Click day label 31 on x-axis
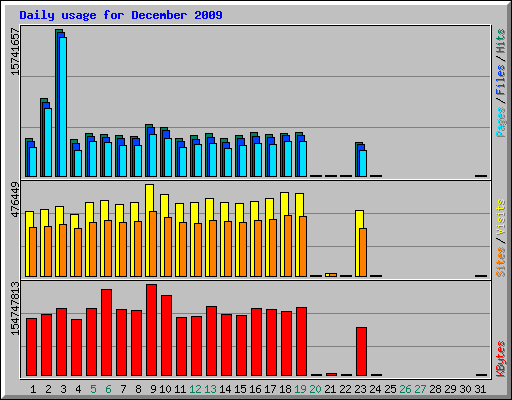 point(480,389)
